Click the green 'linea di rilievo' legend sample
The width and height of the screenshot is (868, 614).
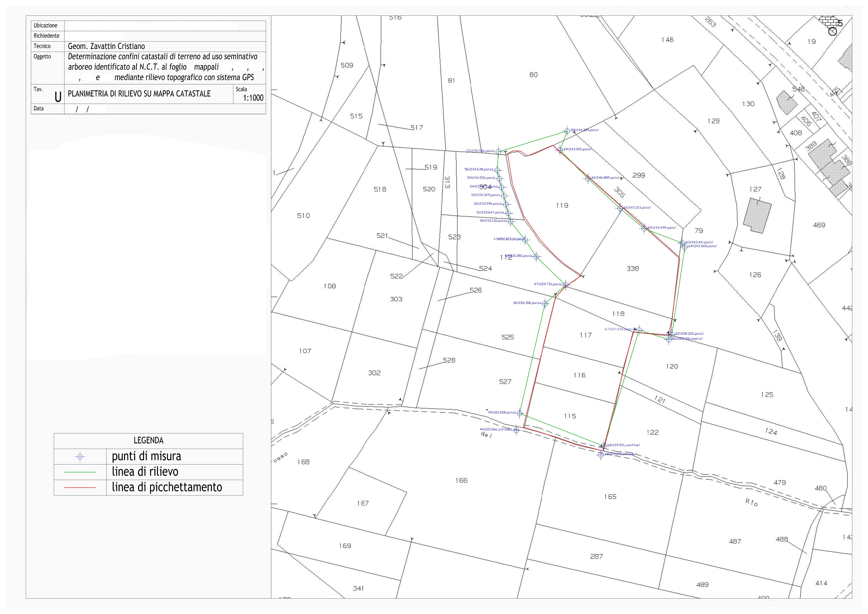point(80,472)
